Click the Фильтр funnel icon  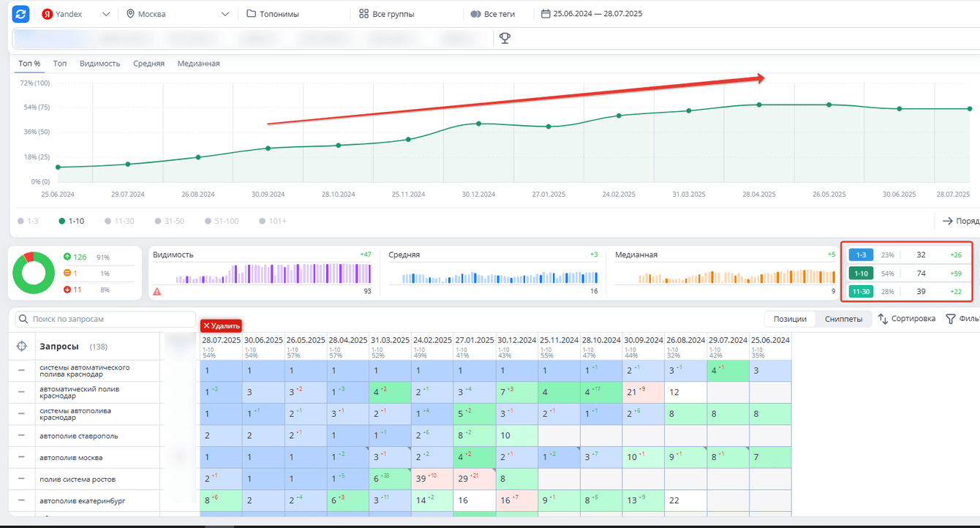pos(951,319)
